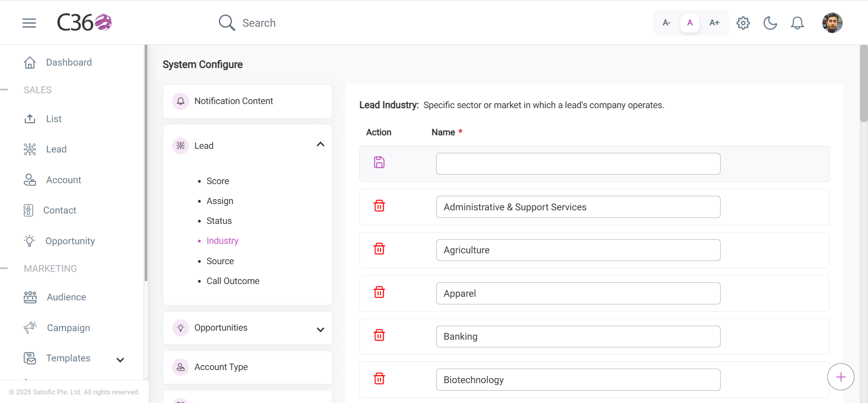The height and width of the screenshot is (403, 868).
Task: Click the Lead section icon in configure panel
Action: click(180, 146)
